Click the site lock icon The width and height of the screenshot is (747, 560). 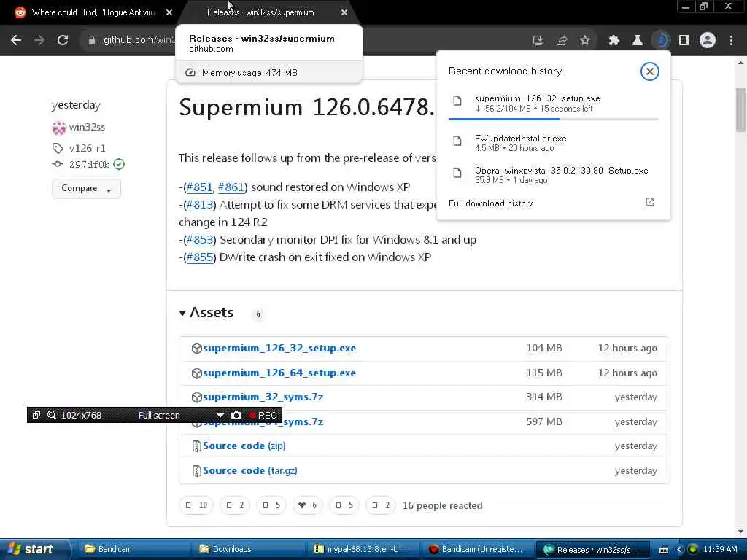92,41
